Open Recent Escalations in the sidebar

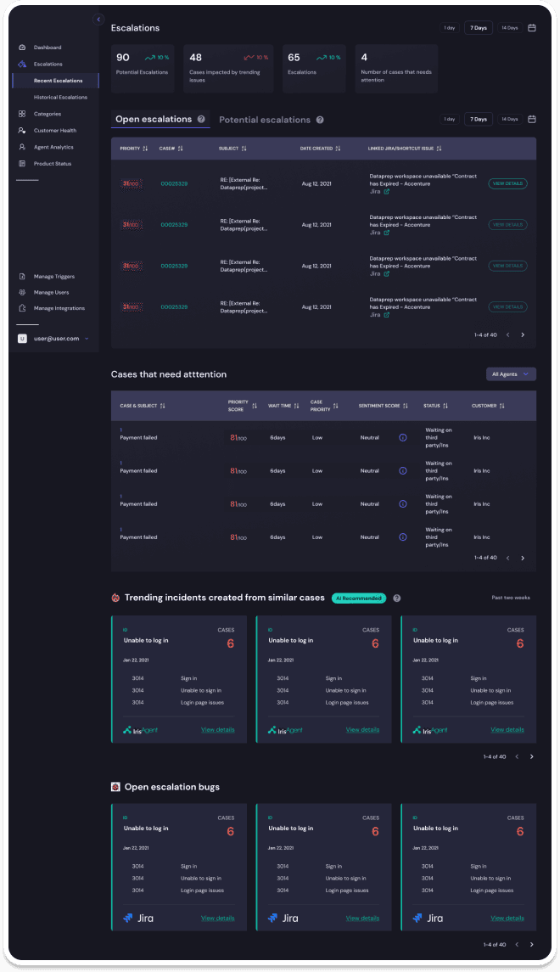(56, 81)
